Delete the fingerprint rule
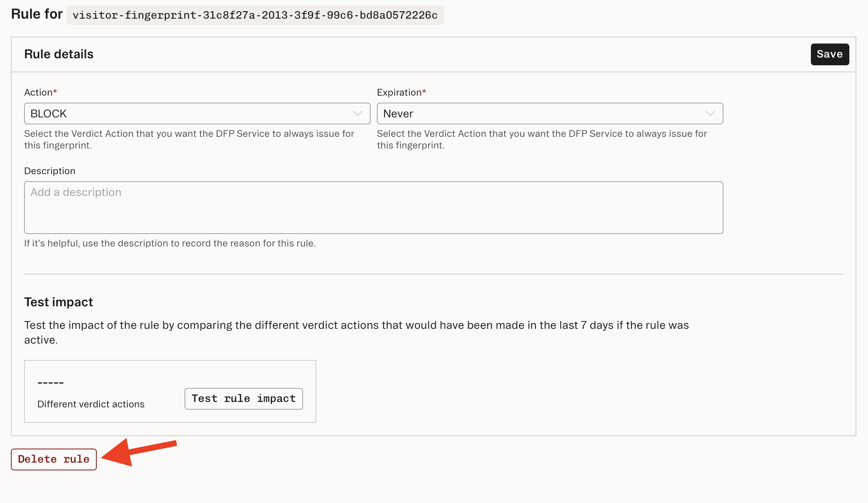This screenshot has width=868, height=503. (x=54, y=459)
